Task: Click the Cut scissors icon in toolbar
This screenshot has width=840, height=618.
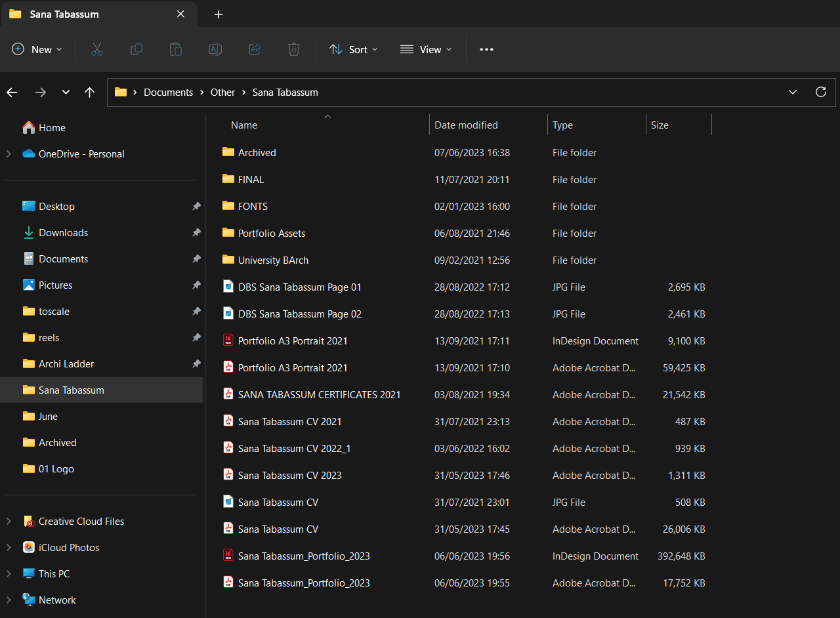Action: pyautogui.click(x=97, y=49)
